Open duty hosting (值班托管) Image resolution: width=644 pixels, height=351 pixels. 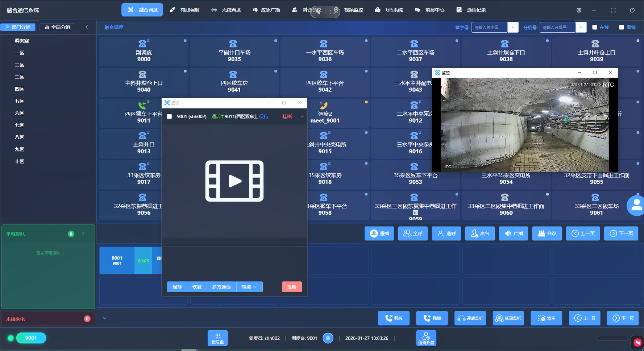coord(426,338)
